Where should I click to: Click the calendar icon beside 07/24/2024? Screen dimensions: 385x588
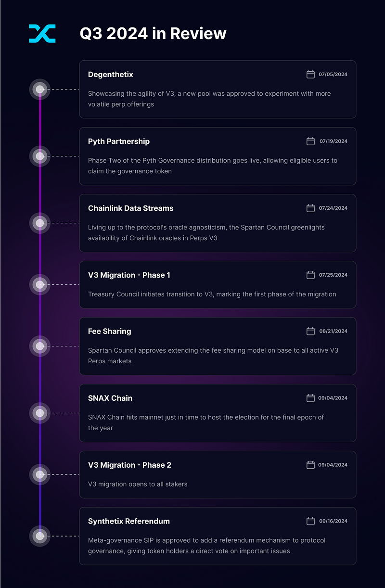pyautogui.click(x=310, y=208)
